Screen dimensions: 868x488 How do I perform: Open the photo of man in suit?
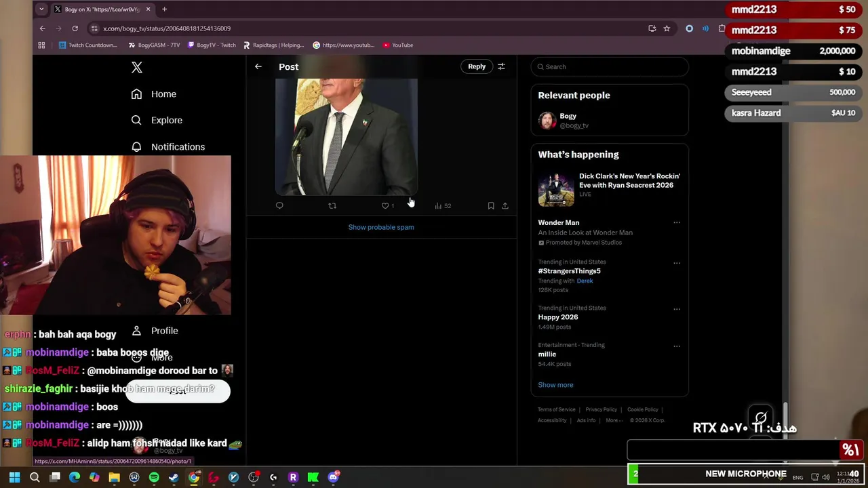347,136
